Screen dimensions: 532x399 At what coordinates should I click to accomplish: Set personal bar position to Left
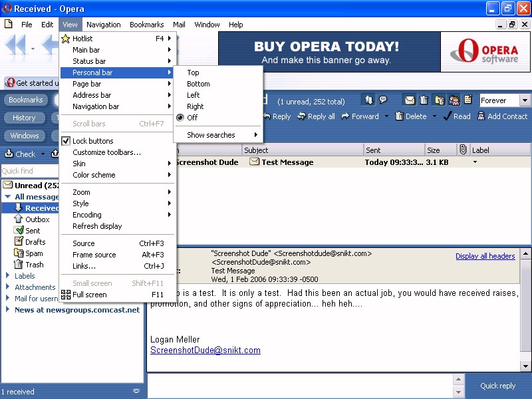point(218,95)
